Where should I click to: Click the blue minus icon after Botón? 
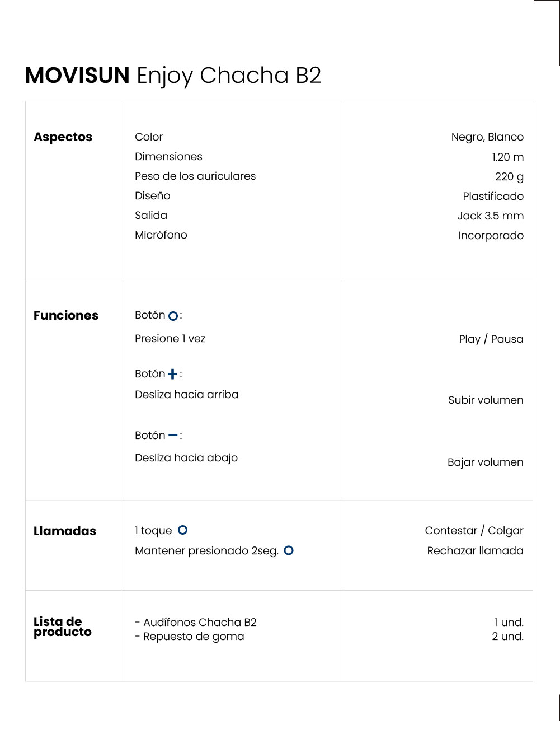[173, 435]
